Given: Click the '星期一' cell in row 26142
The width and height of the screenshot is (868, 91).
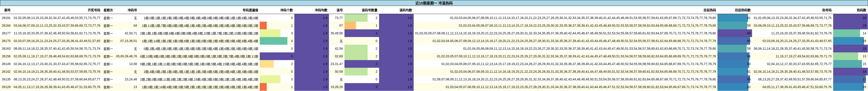Looking at the screenshot, I should pos(108,72).
